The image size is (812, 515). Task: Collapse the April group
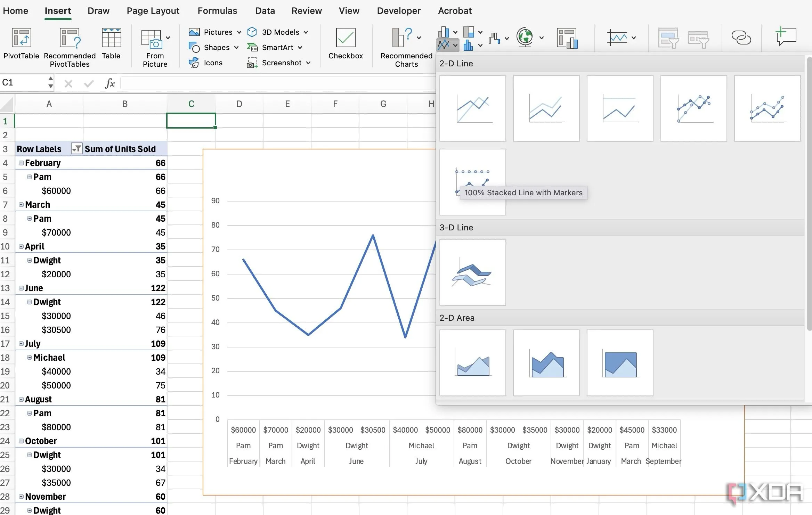21,246
